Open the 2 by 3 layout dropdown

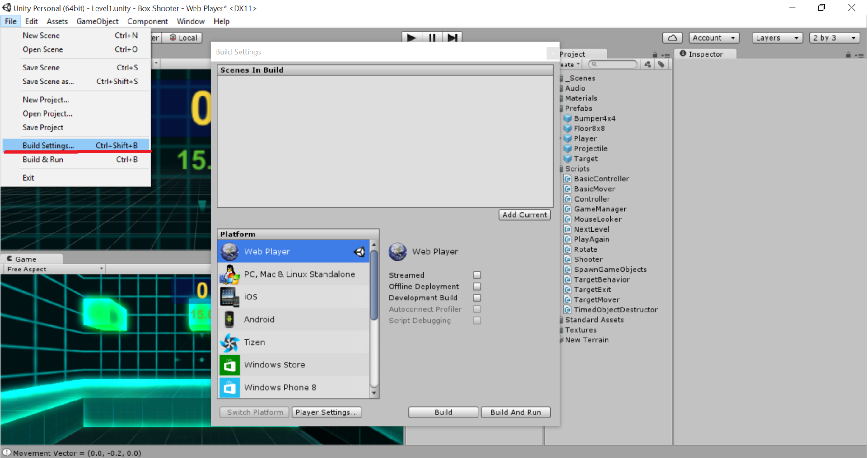[x=835, y=38]
